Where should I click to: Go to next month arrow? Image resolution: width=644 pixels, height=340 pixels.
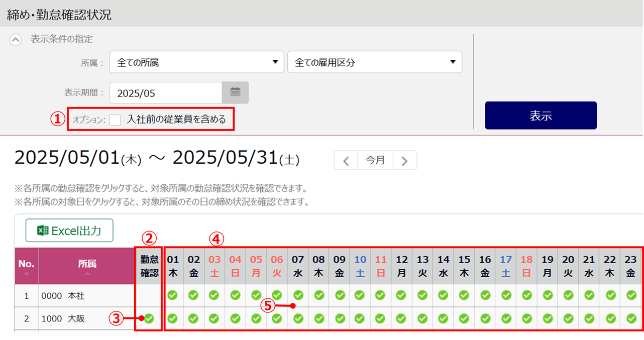(405, 161)
